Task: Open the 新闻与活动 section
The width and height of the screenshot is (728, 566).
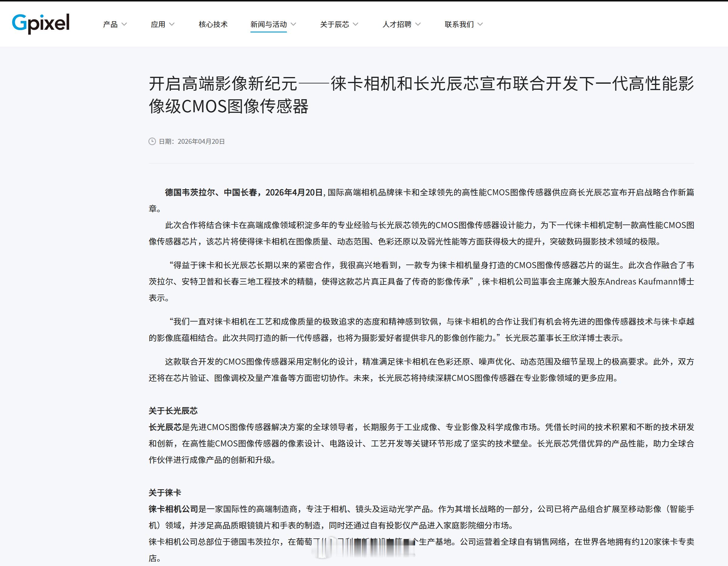Action: (x=268, y=24)
